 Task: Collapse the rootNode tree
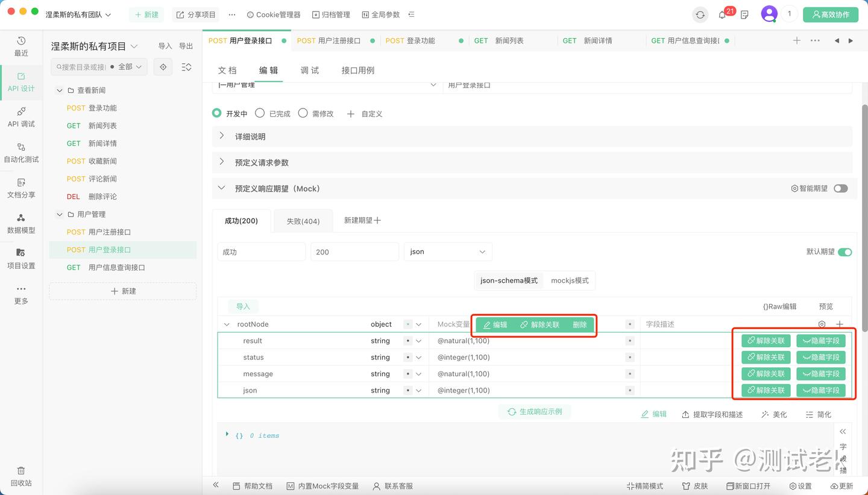pyautogui.click(x=226, y=324)
